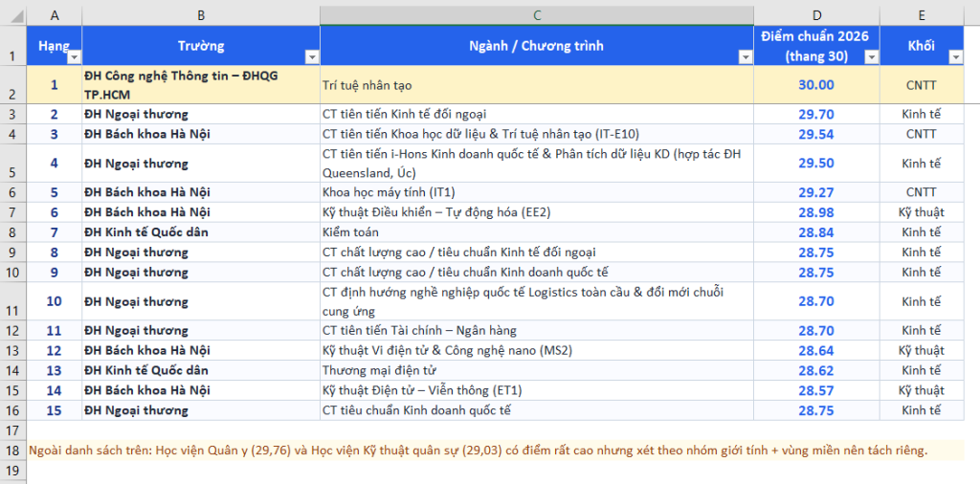Click 'CT tiêu chuẩn Kinh doanh quốc tế' cell

537,410
